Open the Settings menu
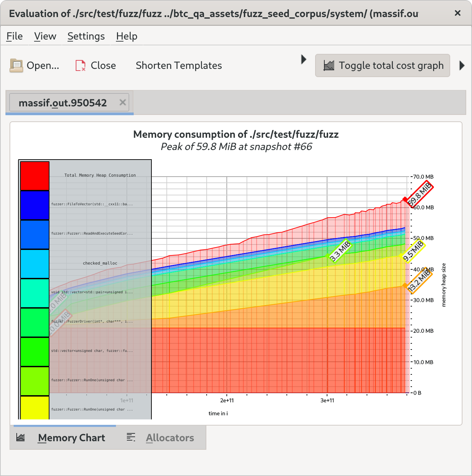The image size is (472, 476). [86, 36]
